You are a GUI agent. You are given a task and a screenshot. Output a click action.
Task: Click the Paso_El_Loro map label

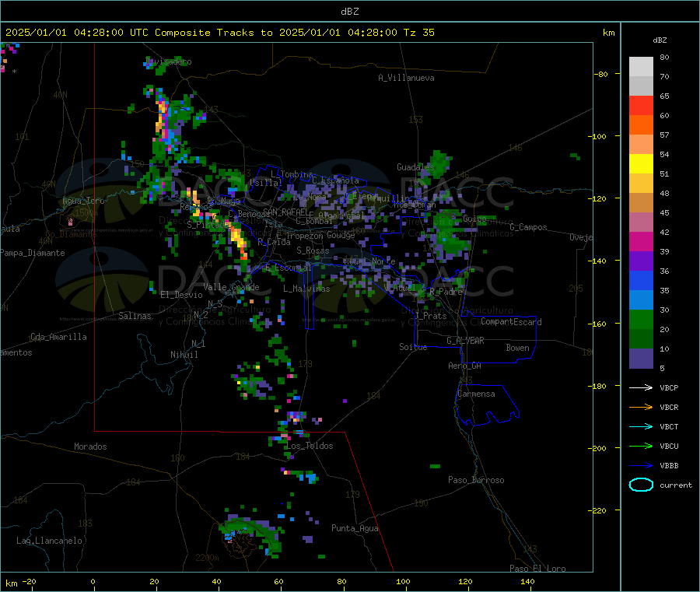[x=537, y=569]
